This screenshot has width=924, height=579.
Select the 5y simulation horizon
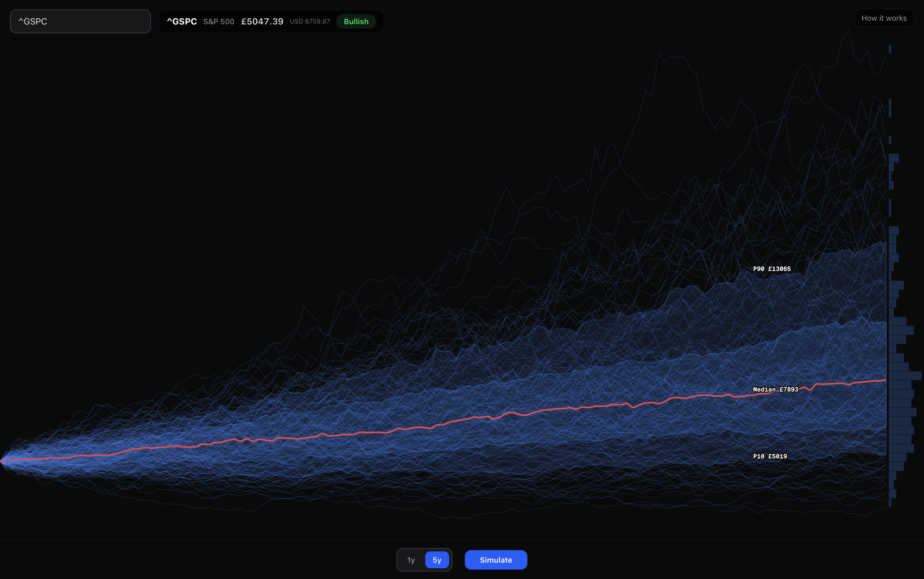[x=437, y=560]
